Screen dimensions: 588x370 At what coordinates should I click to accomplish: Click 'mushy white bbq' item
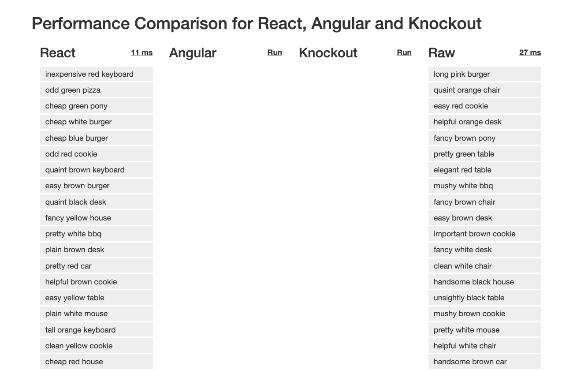click(484, 186)
